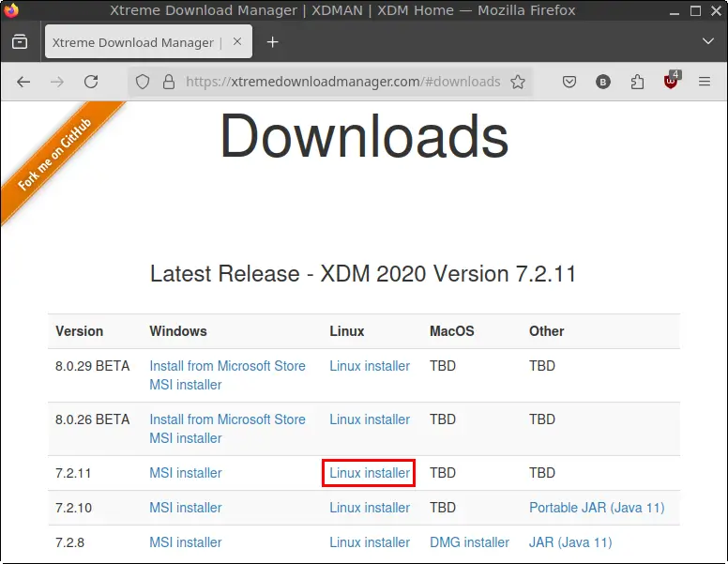
Task: Maximize the Firefox window
Action: [695, 10]
